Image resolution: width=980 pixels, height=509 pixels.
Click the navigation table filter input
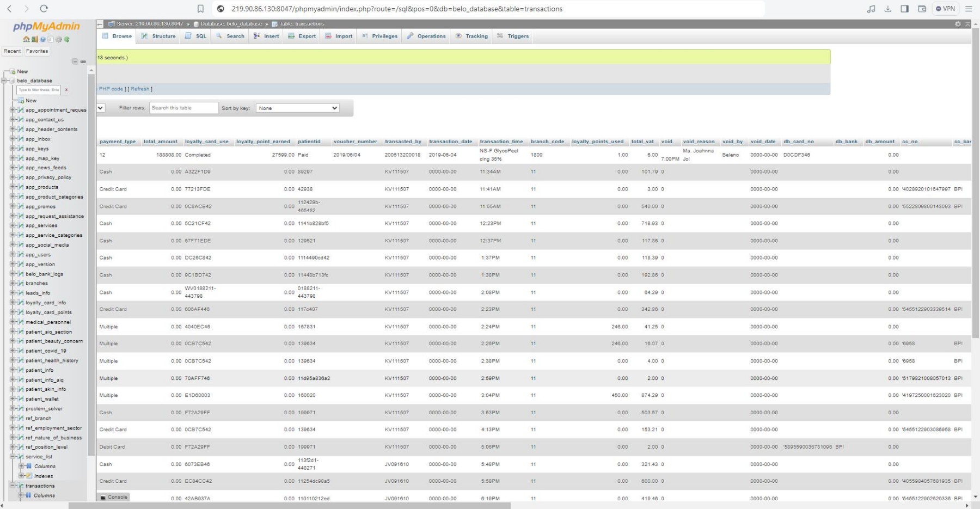point(39,90)
